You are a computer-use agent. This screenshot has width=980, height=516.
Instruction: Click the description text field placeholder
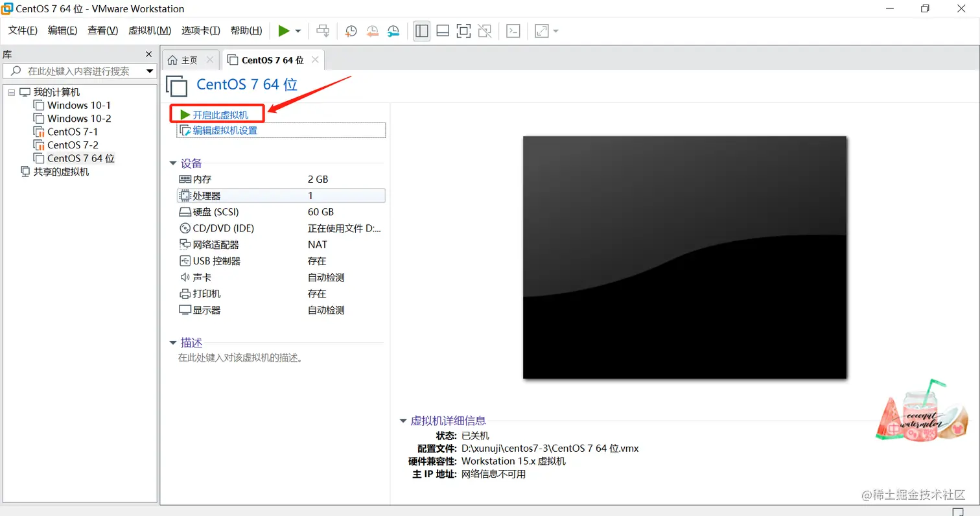tap(240, 357)
